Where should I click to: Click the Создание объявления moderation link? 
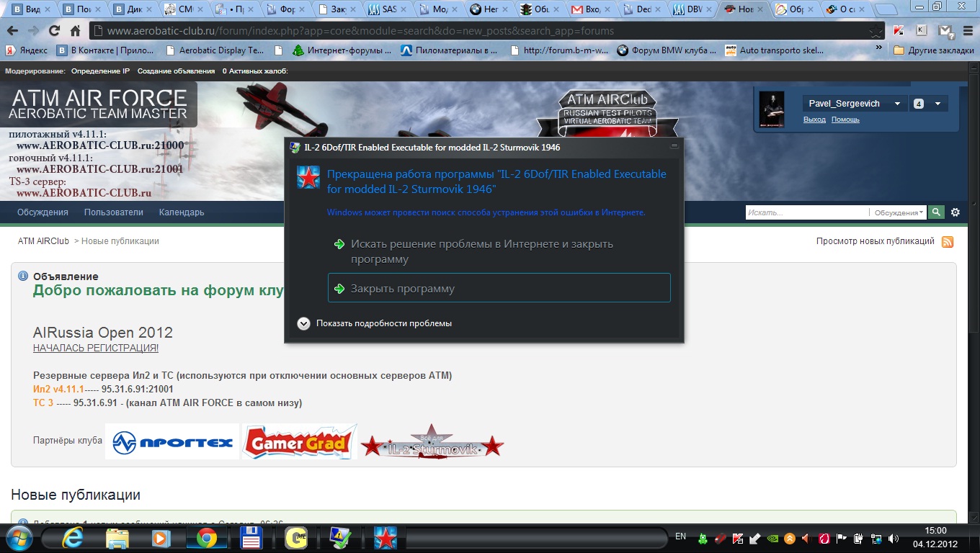[176, 71]
